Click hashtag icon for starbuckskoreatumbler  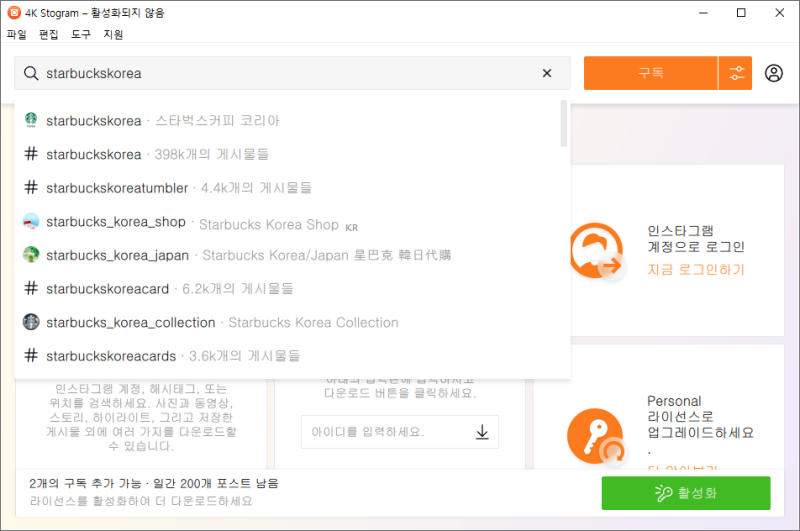coord(31,187)
